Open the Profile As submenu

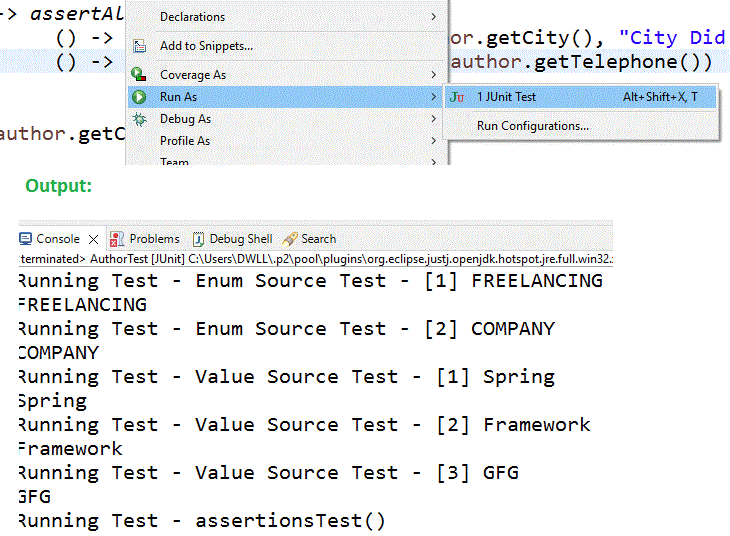(x=285, y=141)
